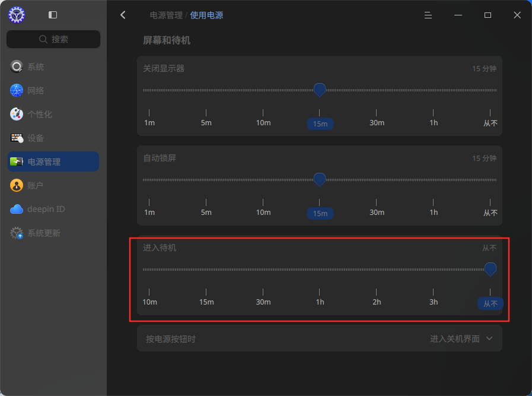This screenshot has width=532, height=396.
Task: Click 电源管理 breadcrumb link
Action: [166, 15]
